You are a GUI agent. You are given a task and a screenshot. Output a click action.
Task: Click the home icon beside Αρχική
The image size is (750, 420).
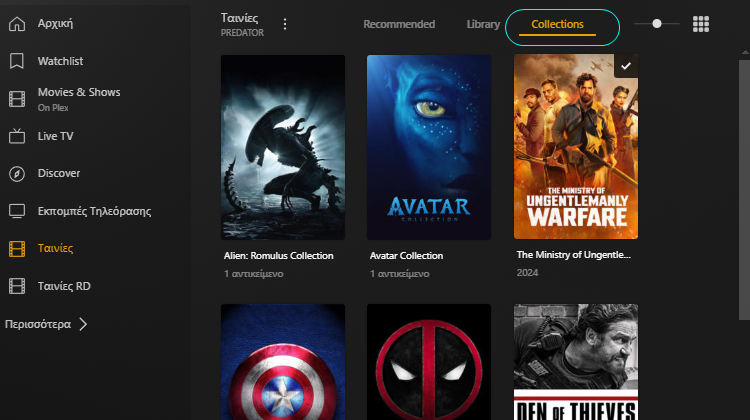pos(17,23)
